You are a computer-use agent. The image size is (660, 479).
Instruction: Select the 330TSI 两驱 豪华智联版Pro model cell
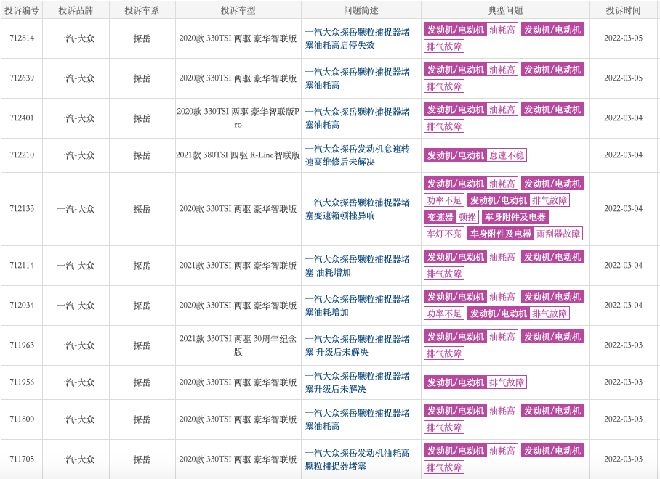tap(238, 118)
